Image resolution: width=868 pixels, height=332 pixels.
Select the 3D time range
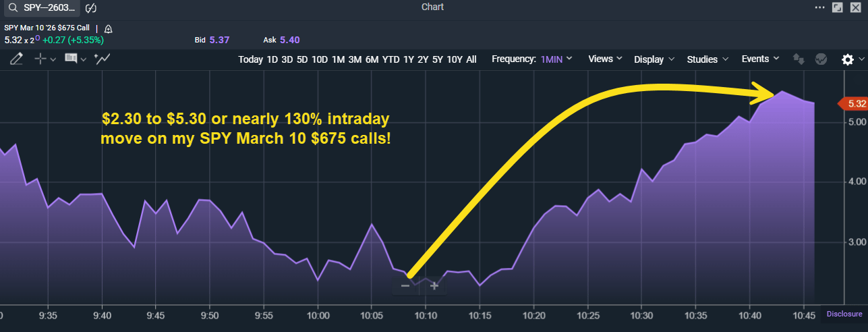(x=287, y=59)
